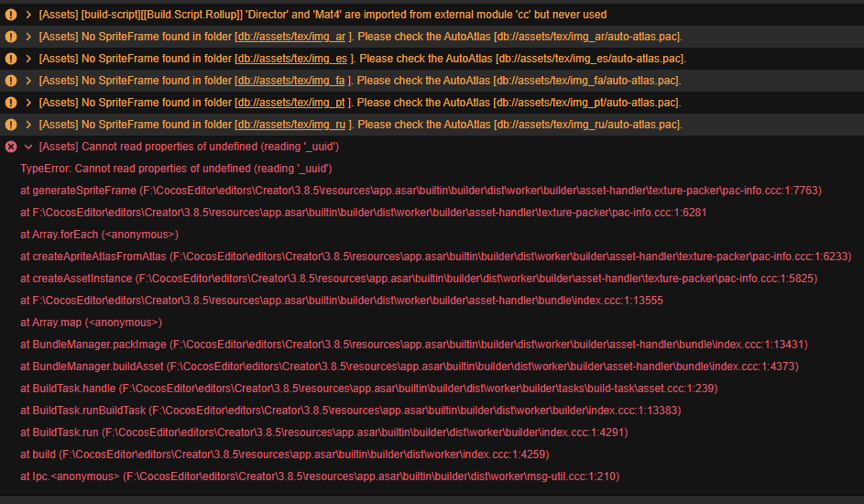Open the db://assets/tex/img_fa folder link
This screenshot has width=864, height=504.
tap(291, 81)
